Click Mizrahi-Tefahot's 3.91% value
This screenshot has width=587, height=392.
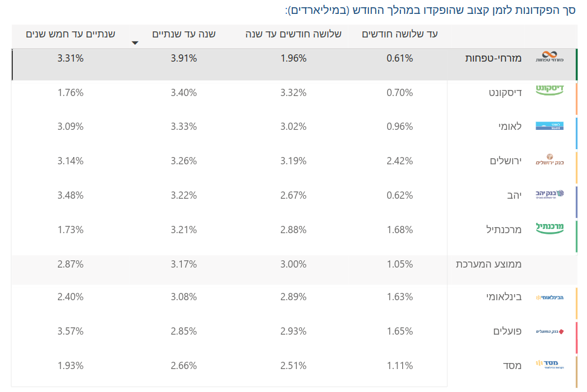(184, 59)
